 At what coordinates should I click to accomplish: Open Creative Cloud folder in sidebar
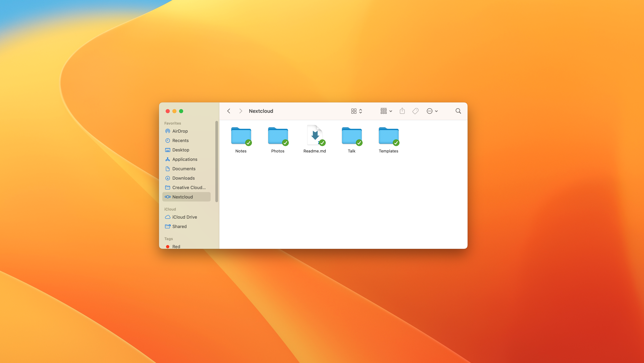(186, 188)
